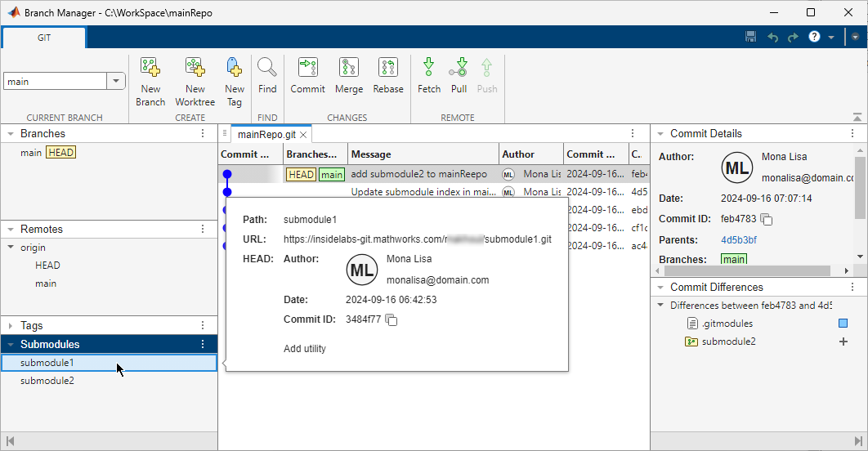The width and height of the screenshot is (868, 451).
Task: Copy the submodule commit ID 3484f77
Action: (391, 320)
